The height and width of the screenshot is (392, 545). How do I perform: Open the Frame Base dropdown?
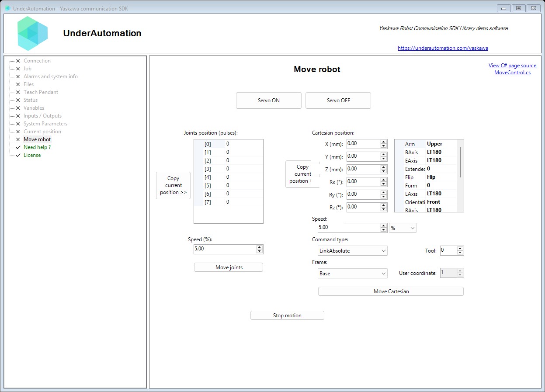point(353,274)
